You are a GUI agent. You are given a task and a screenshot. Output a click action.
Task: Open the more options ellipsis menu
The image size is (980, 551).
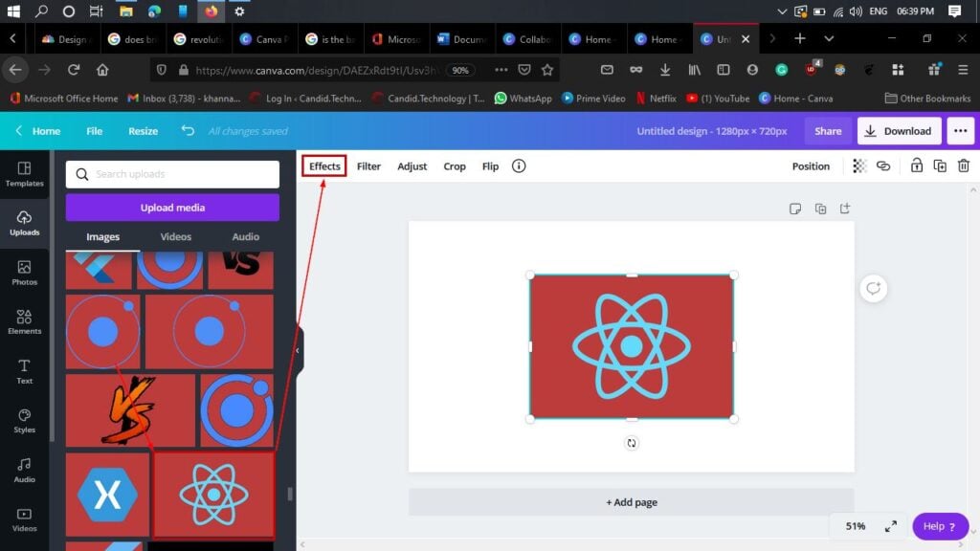pos(961,130)
